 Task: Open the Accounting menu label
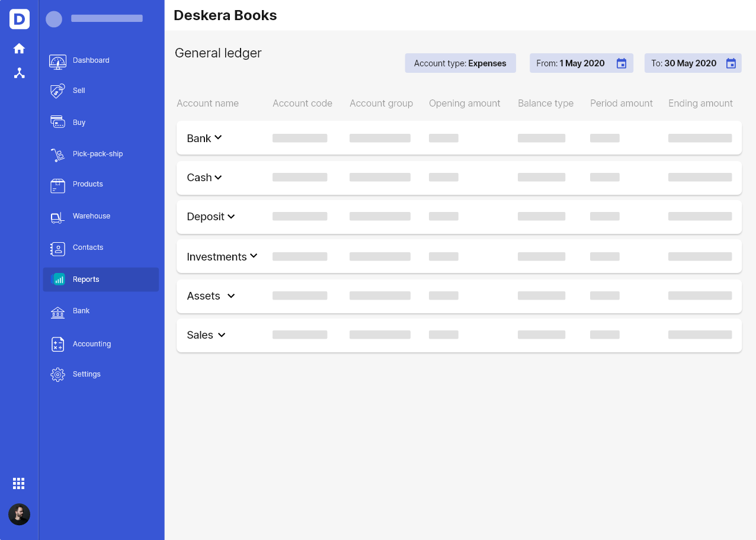point(92,344)
